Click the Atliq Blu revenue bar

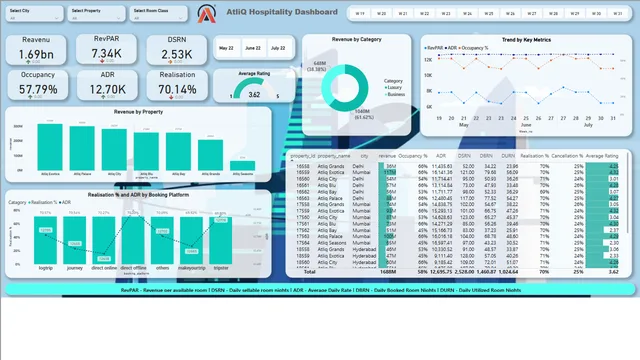coord(146,151)
